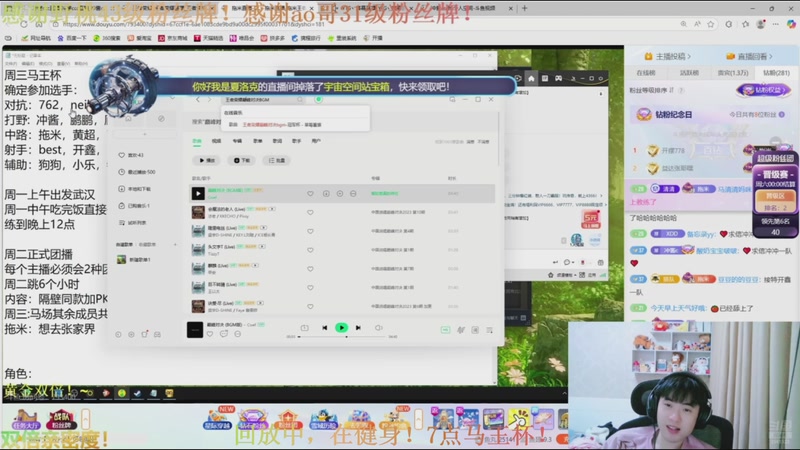Skip to the previous track
The width and height of the screenshot is (800, 450).
pyautogui.click(x=324, y=328)
